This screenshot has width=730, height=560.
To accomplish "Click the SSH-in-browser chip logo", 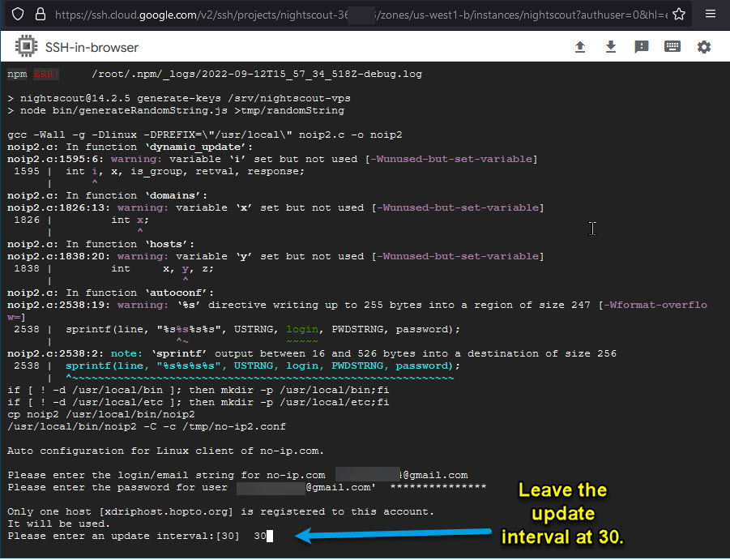I will 25,47.
